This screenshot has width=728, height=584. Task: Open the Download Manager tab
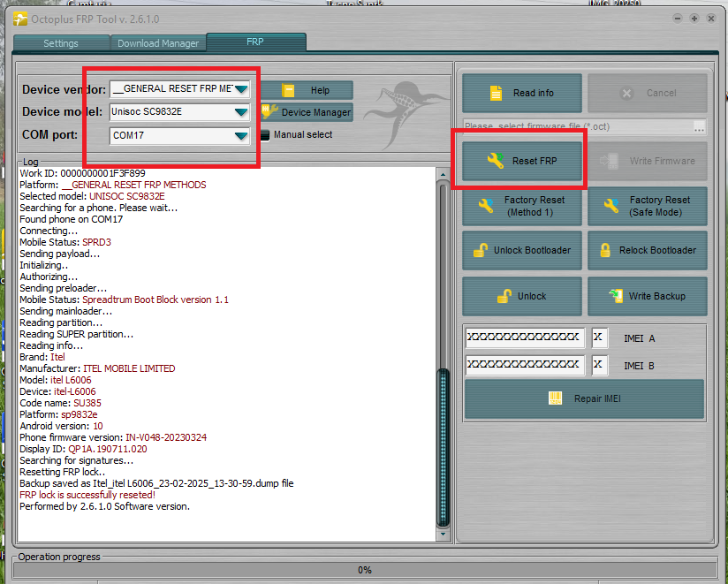(158, 43)
